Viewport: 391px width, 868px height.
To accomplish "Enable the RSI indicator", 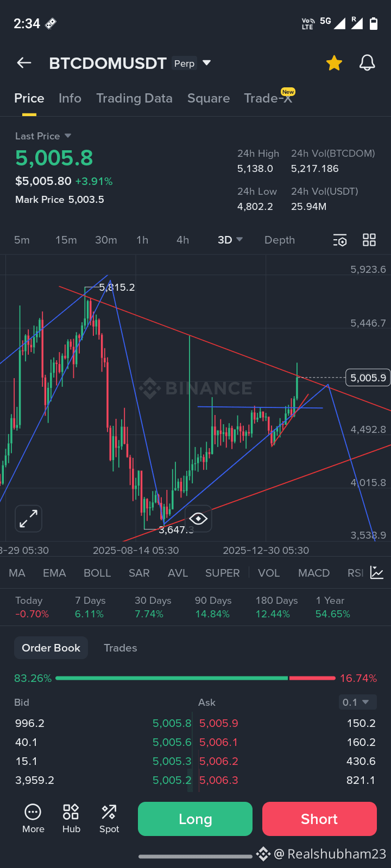I will click(x=356, y=573).
